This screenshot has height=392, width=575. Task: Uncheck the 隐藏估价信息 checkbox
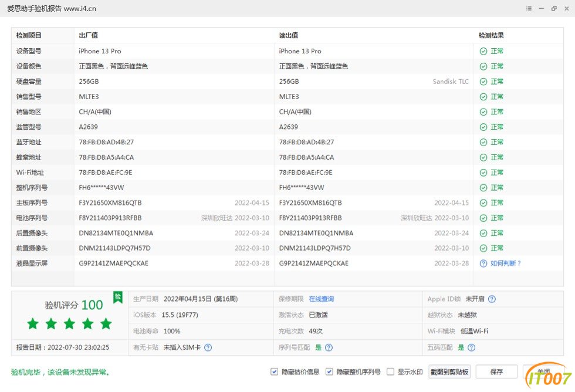tap(275, 371)
